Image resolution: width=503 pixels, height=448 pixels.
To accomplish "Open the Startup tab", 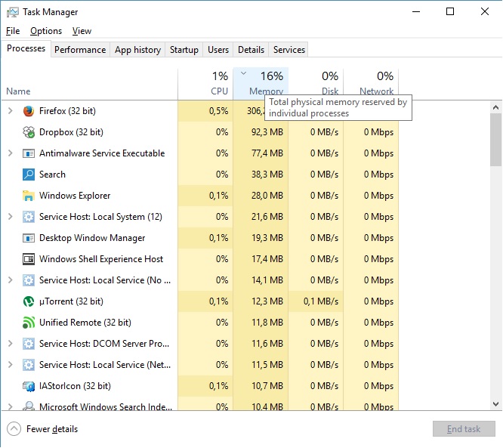I will tap(184, 50).
